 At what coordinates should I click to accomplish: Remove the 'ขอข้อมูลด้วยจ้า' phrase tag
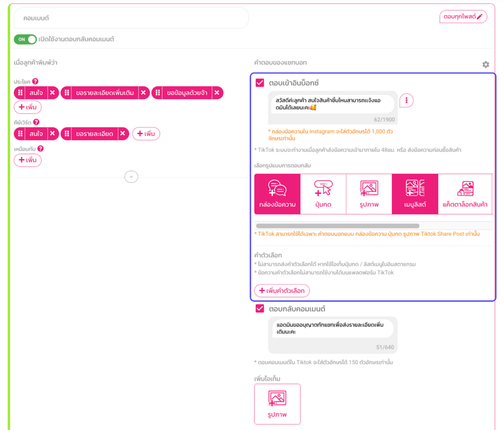coord(217,93)
